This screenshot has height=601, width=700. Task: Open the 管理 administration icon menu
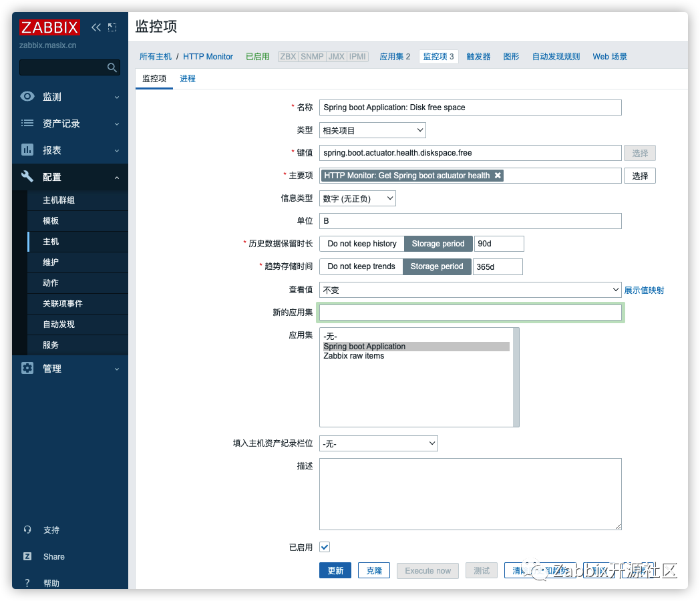tap(27, 368)
